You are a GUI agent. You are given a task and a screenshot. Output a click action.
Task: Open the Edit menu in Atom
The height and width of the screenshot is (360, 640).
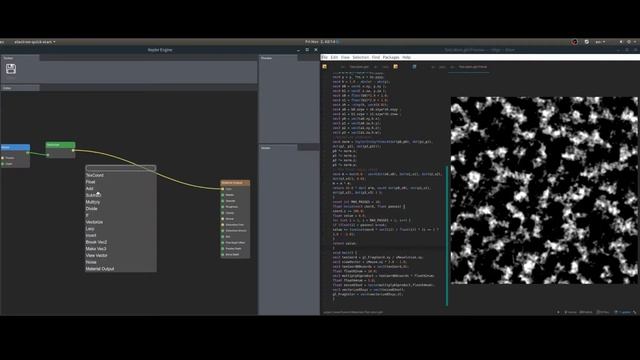pos(334,58)
